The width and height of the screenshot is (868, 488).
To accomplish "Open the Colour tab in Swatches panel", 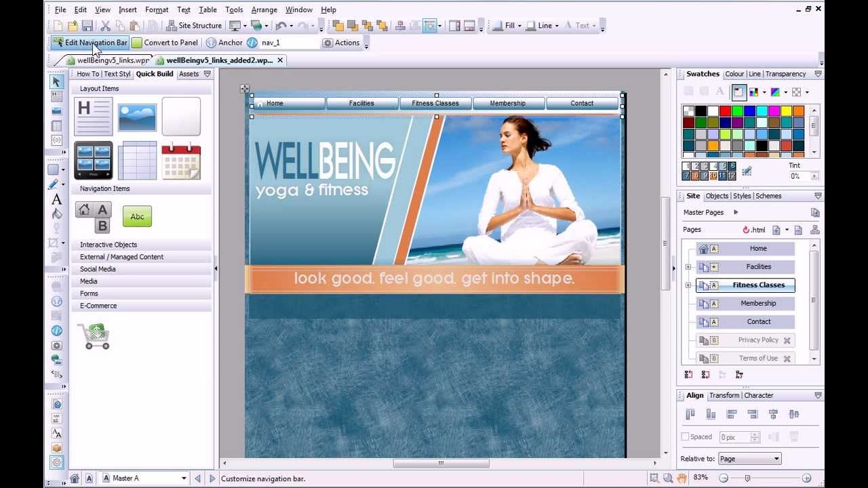I will (734, 74).
